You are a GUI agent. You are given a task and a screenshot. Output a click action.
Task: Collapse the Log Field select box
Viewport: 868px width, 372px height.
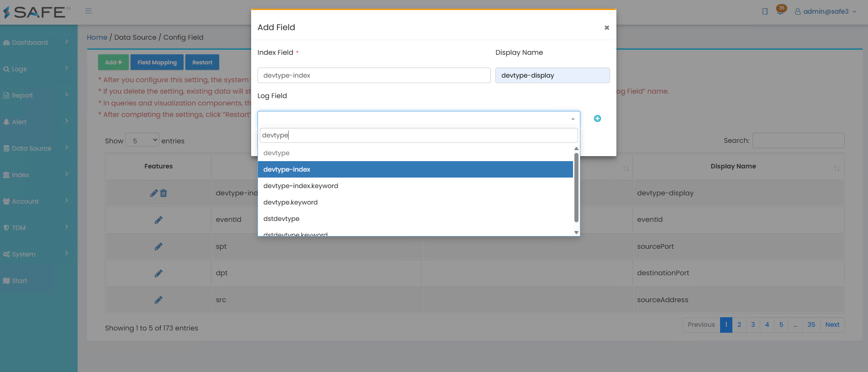pyautogui.click(x=419, y=119)
